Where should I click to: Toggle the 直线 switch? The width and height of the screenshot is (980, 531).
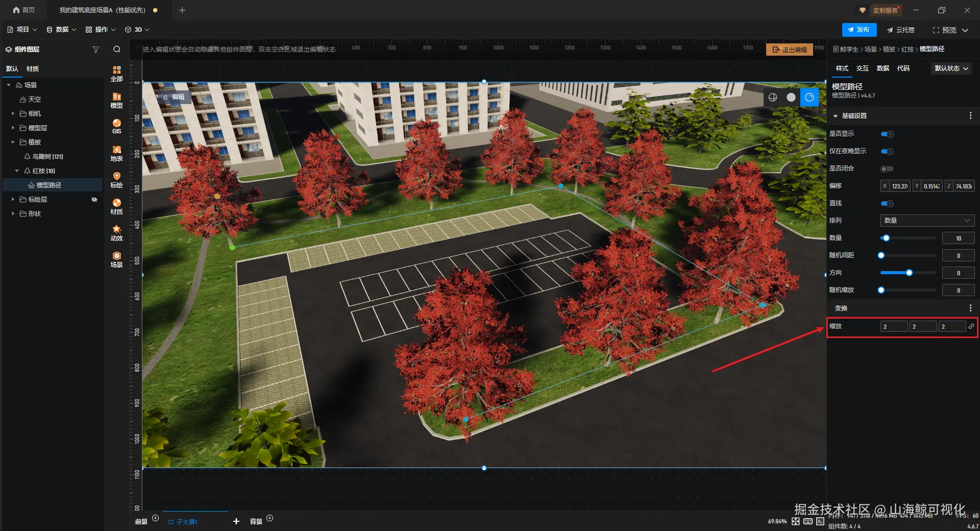[887, 204]
